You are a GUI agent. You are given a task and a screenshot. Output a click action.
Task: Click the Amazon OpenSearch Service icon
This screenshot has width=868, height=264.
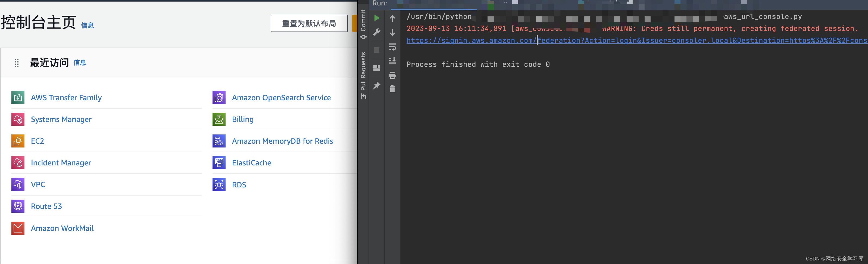point(219,98)
